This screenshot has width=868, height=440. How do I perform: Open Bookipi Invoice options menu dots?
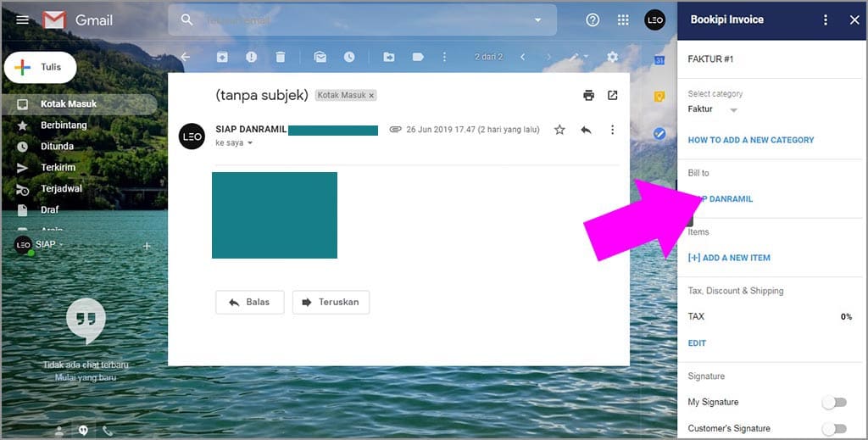pyautogui.click(x=826, y=20)
